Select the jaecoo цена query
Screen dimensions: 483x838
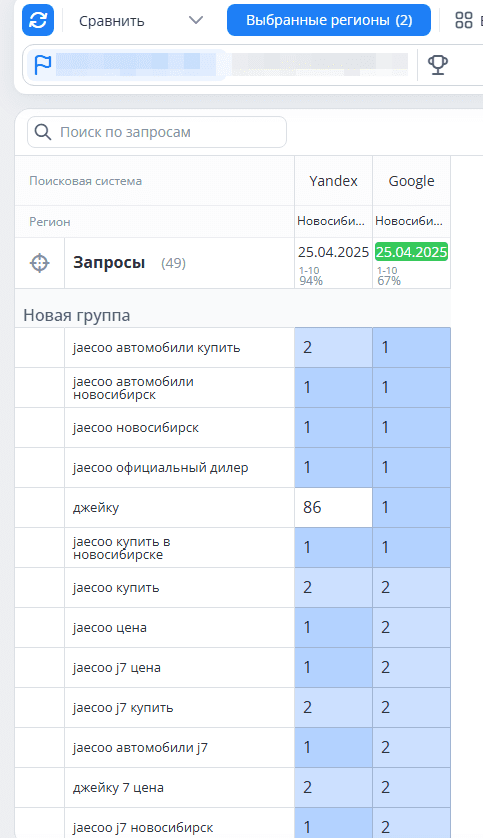click(x=110, y=627)
